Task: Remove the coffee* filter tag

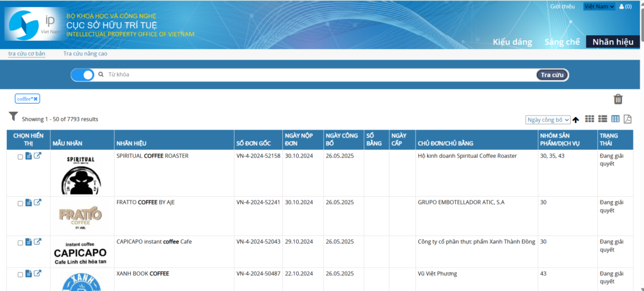Action: (x=36, y=99)
